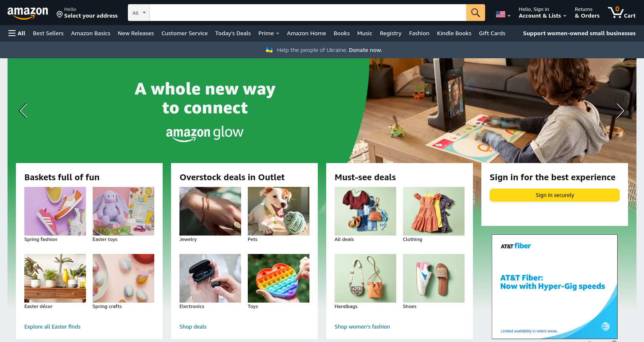Open Today's Deals in navigation bar
Screen dimensions: 644x342
[233, 33]
